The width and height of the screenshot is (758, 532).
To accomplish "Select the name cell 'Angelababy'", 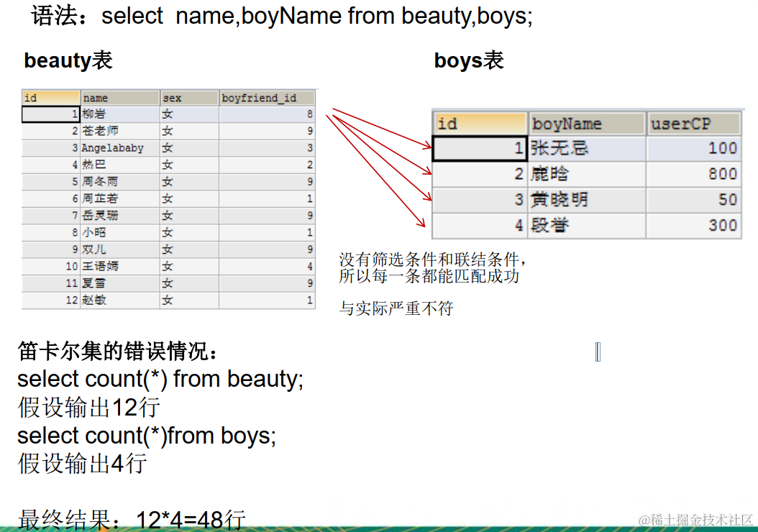I will [x=120, y=148].
